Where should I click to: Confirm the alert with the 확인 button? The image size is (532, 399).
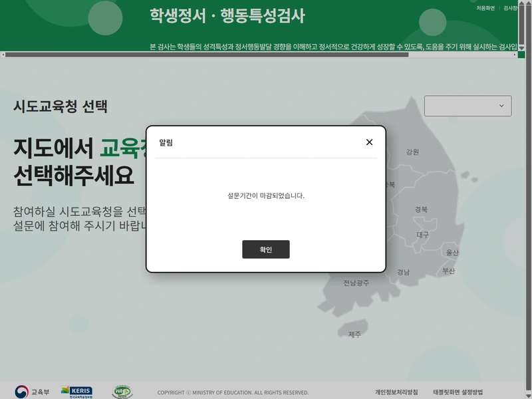265,249
